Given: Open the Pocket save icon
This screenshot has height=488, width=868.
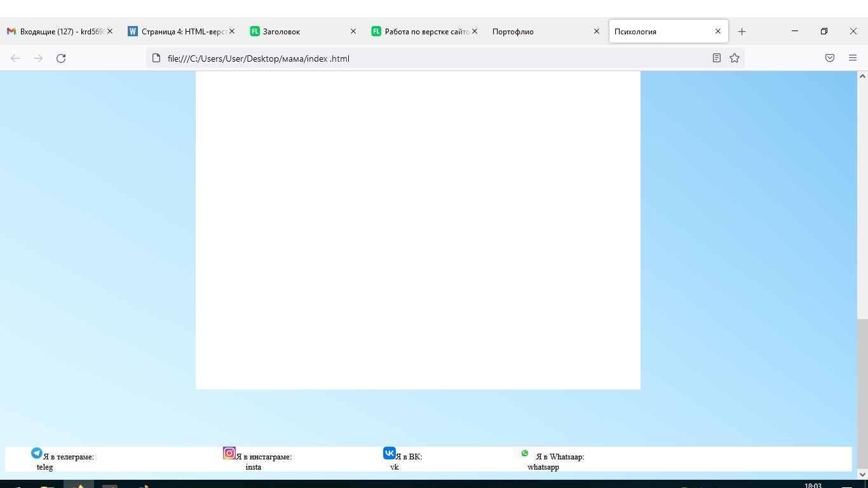Looking at the screenshot, I should coord(830,58).
